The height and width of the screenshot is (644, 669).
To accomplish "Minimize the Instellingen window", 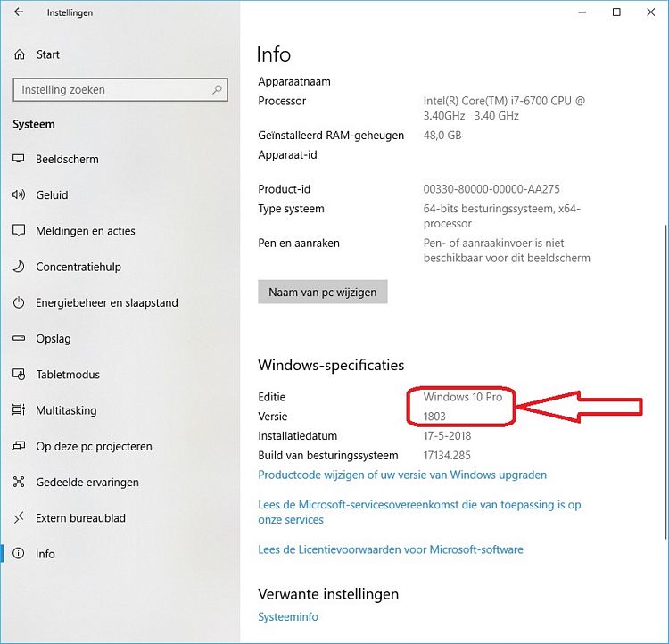I will pos(582,12).
